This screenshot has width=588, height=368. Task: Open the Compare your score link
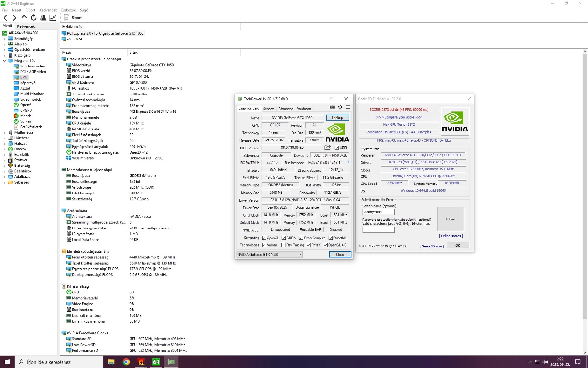399,117
